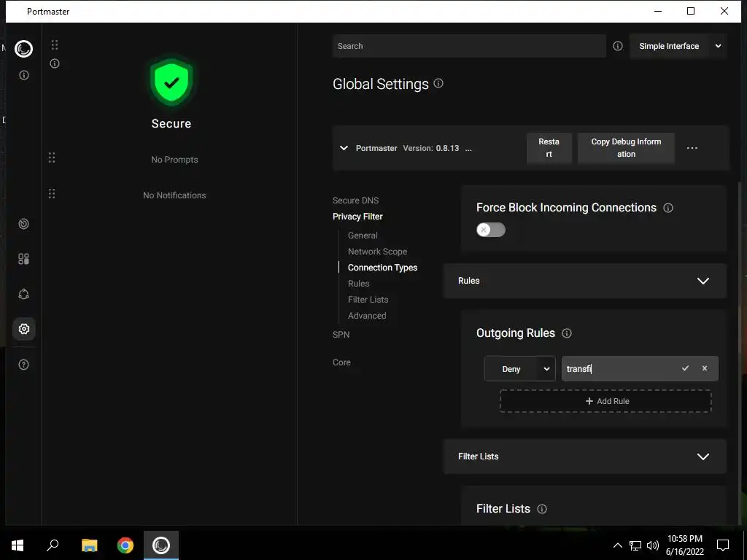747x560 pixels.
Task: Go to Secure DNS settings
Action: pyautogui.click(x=355, y=201)
